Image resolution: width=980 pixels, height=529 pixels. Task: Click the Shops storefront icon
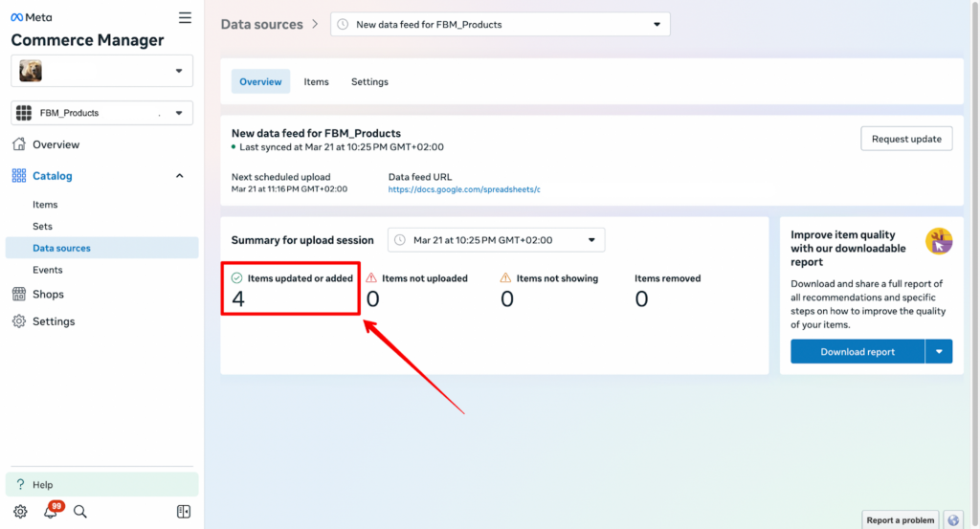(19, 295)
